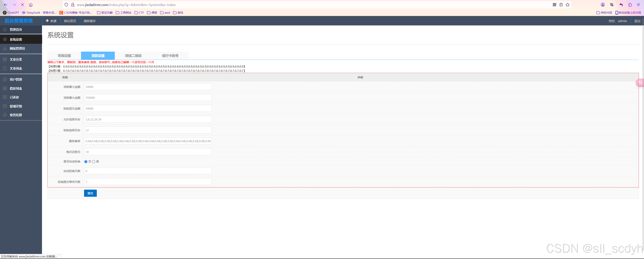Click the 贷款最大金额 input field
Screen dimensions: 644x259
click(148, 98)
